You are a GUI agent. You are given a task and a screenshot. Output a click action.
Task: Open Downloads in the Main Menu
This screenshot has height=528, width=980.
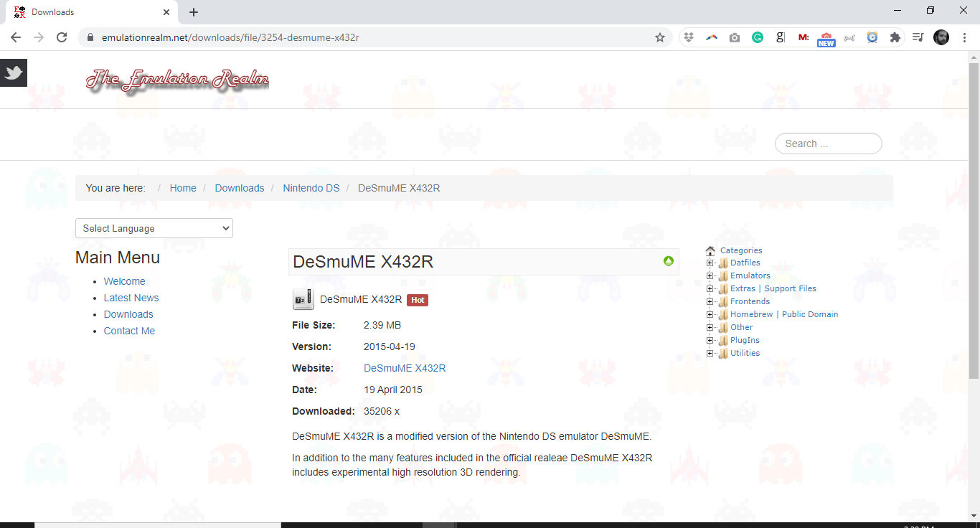(128, 314)
